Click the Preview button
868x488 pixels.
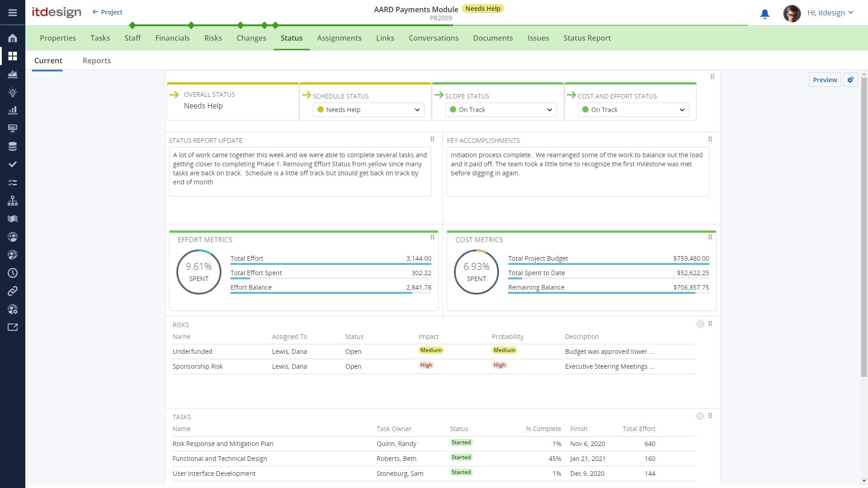pyautogui.click(x=825, y=80)
